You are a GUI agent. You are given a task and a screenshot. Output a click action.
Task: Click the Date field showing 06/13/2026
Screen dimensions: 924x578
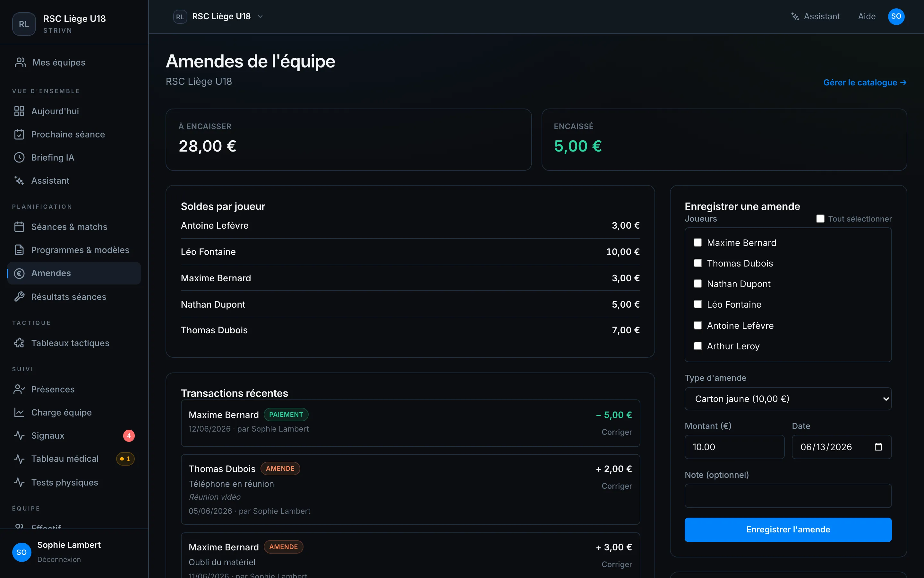point(842,447)
